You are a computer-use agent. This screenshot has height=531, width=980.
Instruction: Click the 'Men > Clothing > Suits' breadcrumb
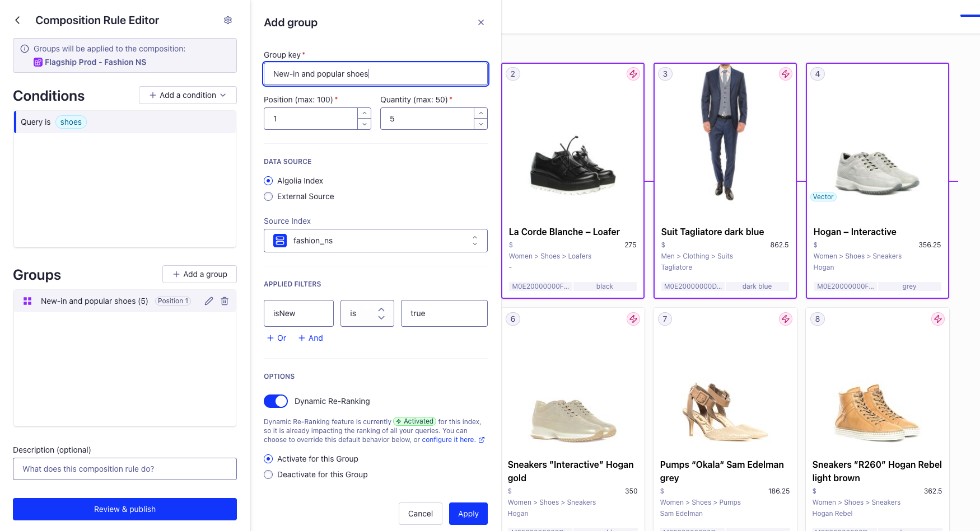click(697, 256)
